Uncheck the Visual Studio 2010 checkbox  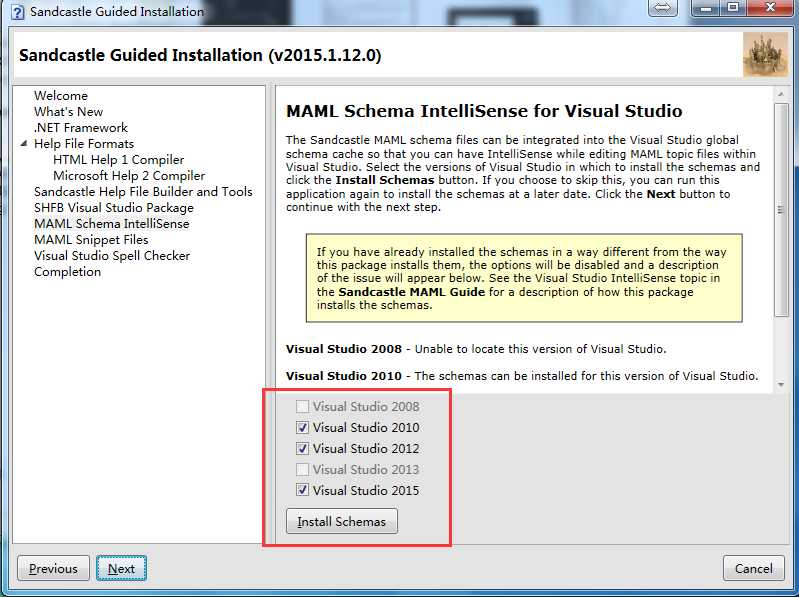(302, 427)
